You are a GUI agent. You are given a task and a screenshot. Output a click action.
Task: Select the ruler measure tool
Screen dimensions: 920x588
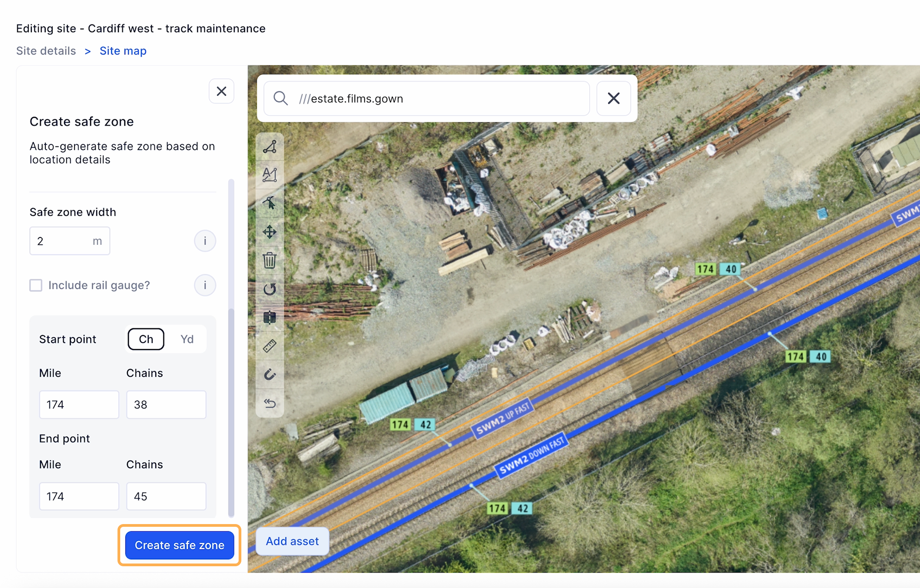click(270, 346)
